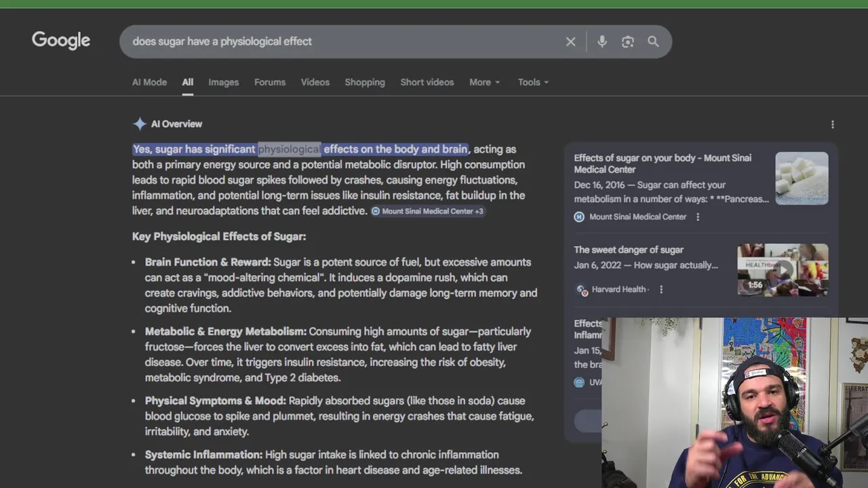Click the highlighted word physiological
The width and height of the screenshot is (868, 488).
click(290, 149)
